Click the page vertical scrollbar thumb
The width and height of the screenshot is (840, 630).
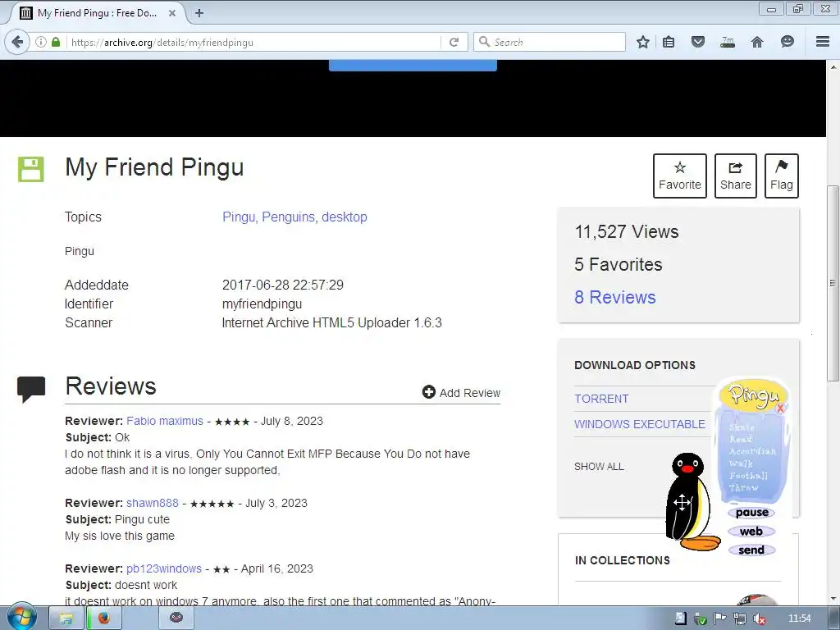coord(833,283)
